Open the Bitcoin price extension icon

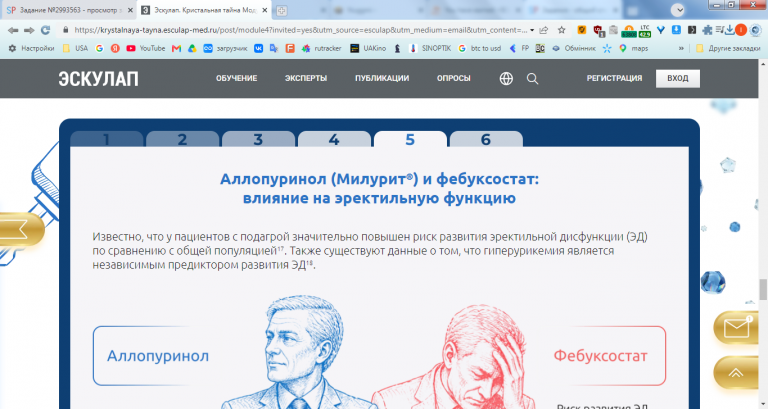[629, 31]
